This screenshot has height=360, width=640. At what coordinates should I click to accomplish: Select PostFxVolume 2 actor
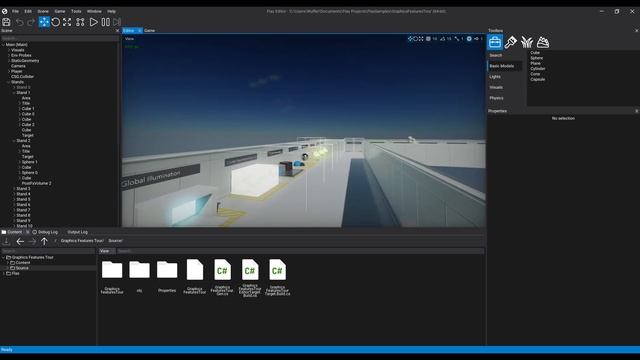click(x=37, y=183)
